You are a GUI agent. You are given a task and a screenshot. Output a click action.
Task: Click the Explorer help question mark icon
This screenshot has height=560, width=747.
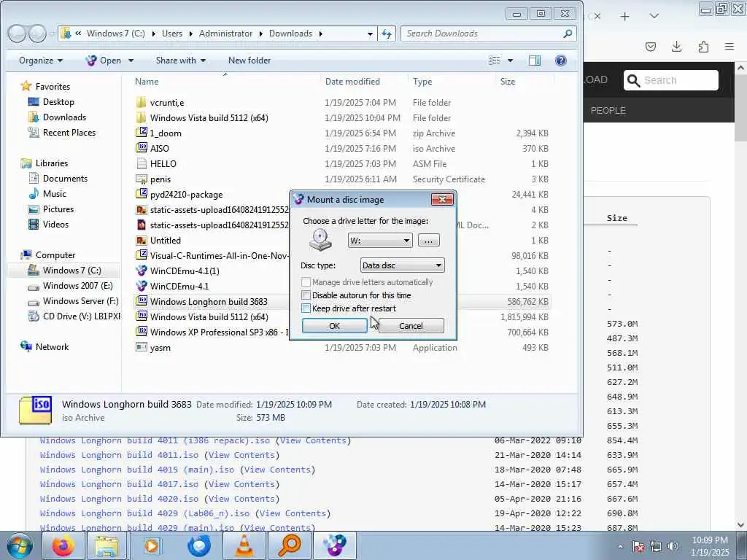(x=561, y=61)
